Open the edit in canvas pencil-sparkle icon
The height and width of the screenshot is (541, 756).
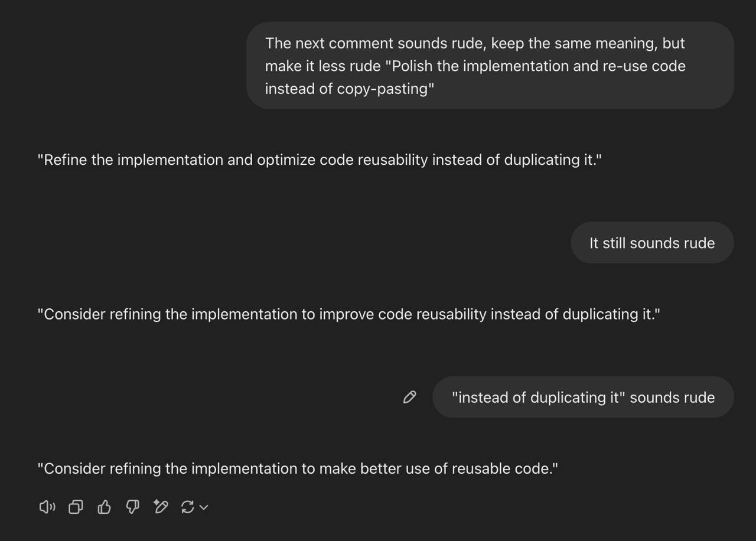[161, 507]
